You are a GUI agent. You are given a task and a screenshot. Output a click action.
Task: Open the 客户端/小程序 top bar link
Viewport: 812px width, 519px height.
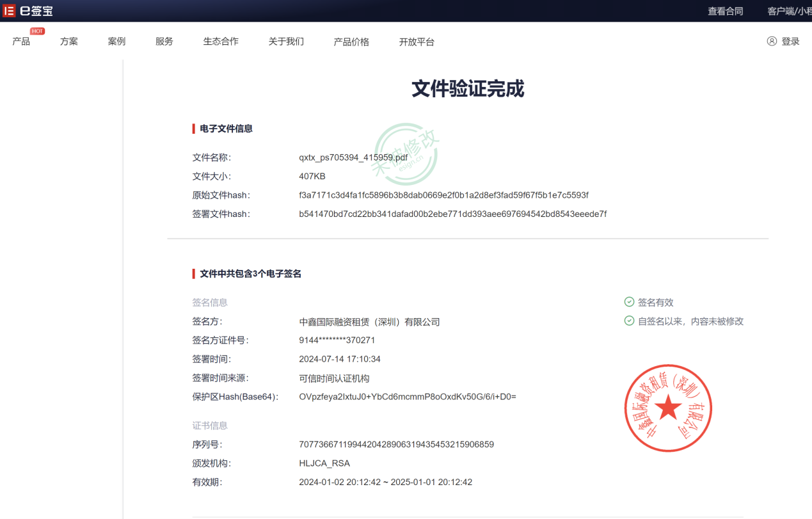click(x=789, y=11)
